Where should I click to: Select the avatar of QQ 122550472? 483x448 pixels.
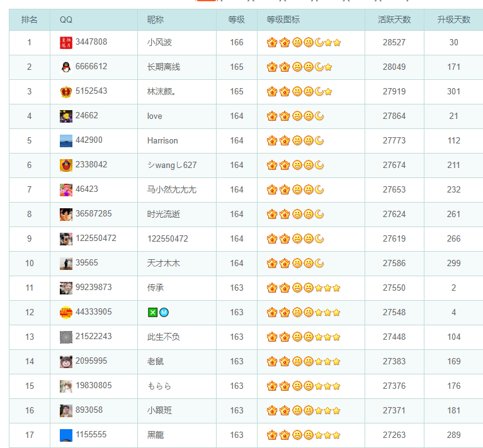click(66, 239)
